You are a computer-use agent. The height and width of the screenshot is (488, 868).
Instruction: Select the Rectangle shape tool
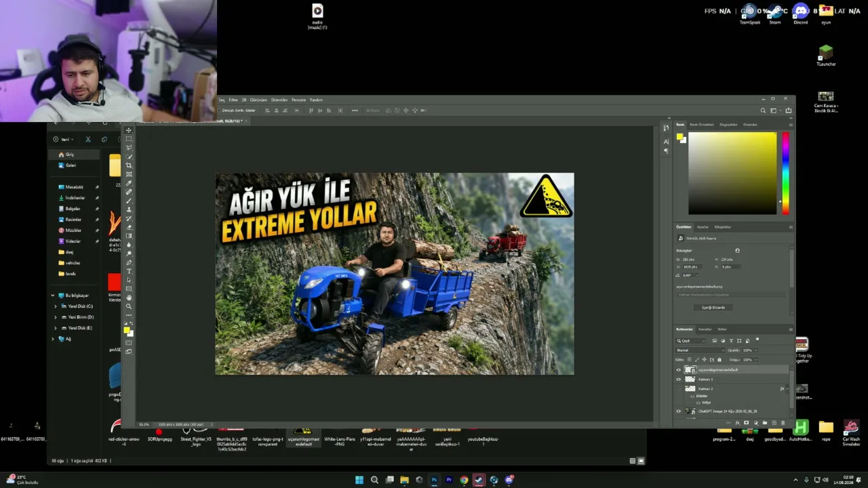pyautogui.click(x=129, y=289)
